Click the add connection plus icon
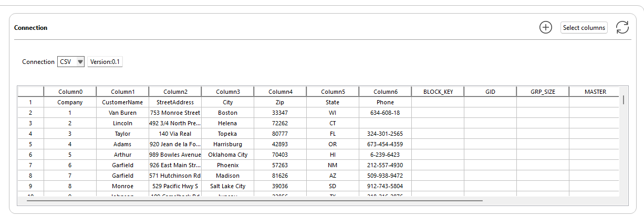 point(546,28)
